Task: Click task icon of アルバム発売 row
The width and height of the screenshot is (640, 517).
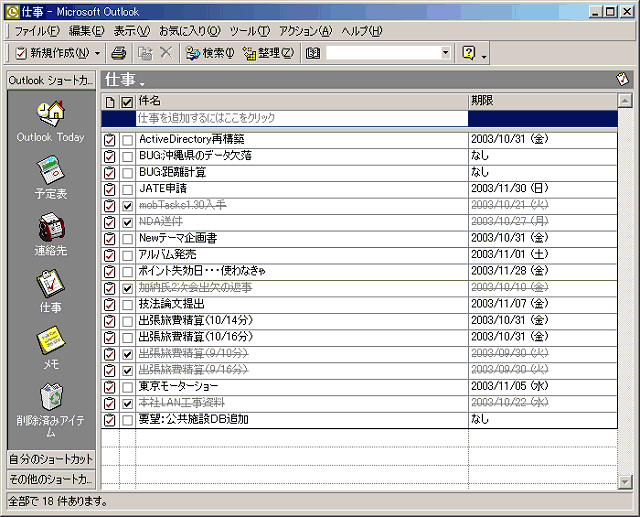Action: [x=109, y=255]
